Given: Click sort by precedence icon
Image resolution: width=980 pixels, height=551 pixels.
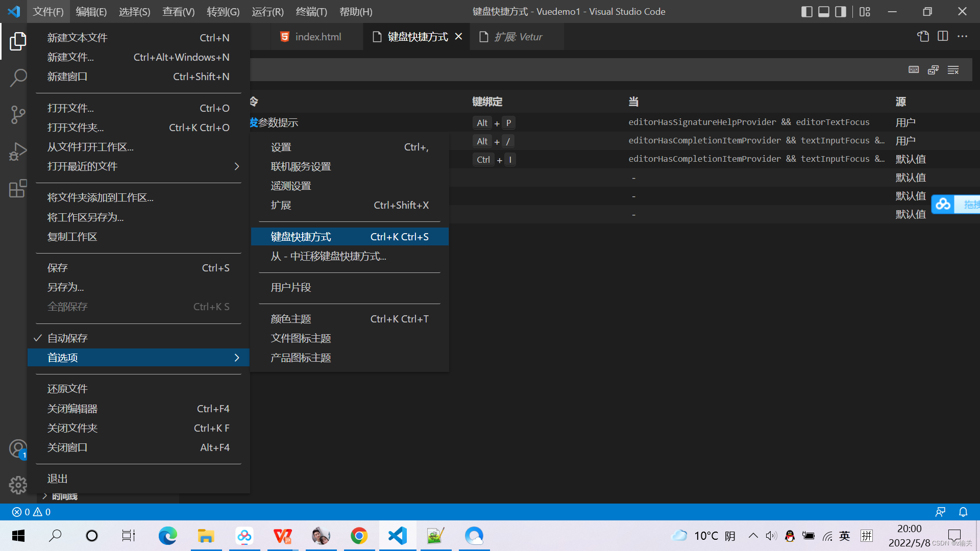Looking at the screenshot, I should 933,70.
